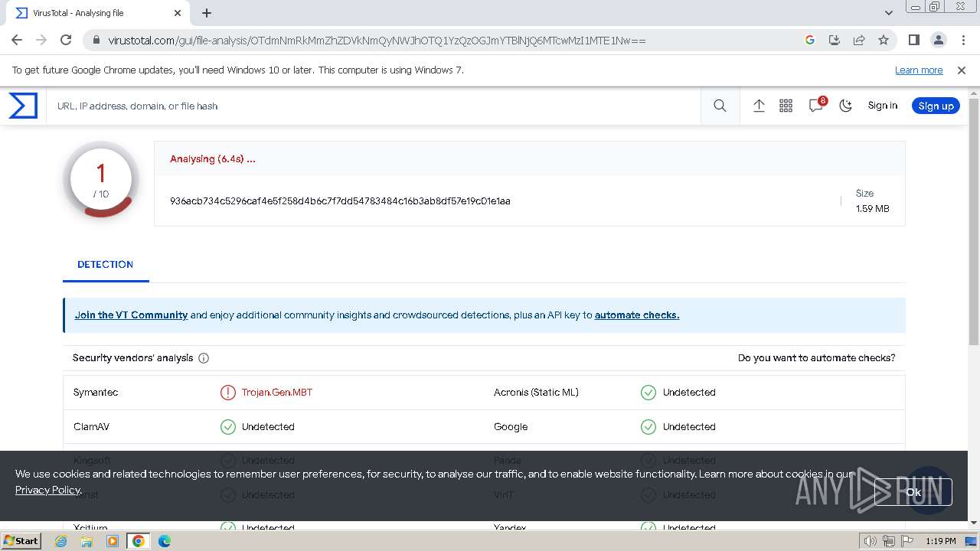Viewport: 980px width, 551px height.
Task: Open the Chrome profile avatar
Action: (x=938, y=40)
